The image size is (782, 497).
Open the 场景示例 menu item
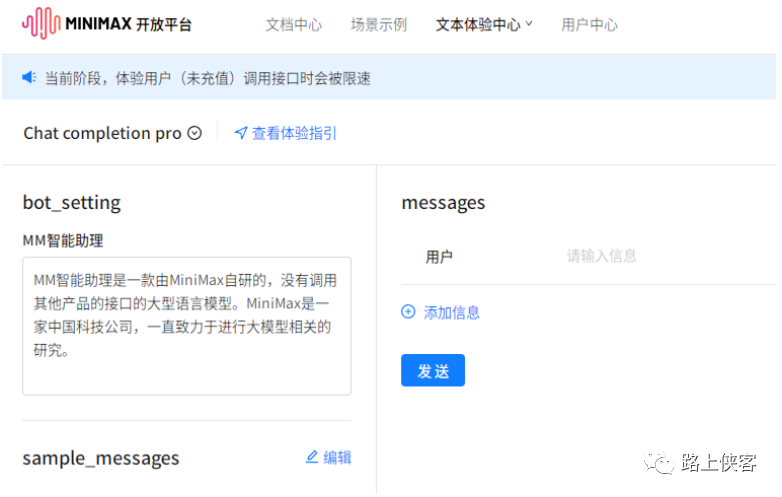pyautogui.click(x=379, y=24)
